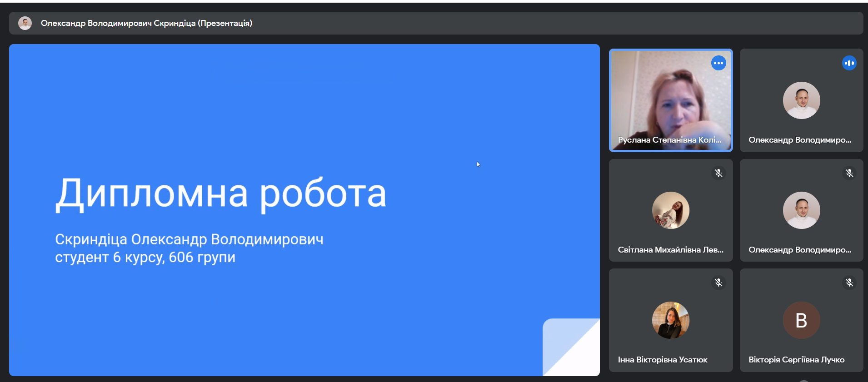Click the muted microphone icon on second Олександр Володимиро tile

coord(849,173)
